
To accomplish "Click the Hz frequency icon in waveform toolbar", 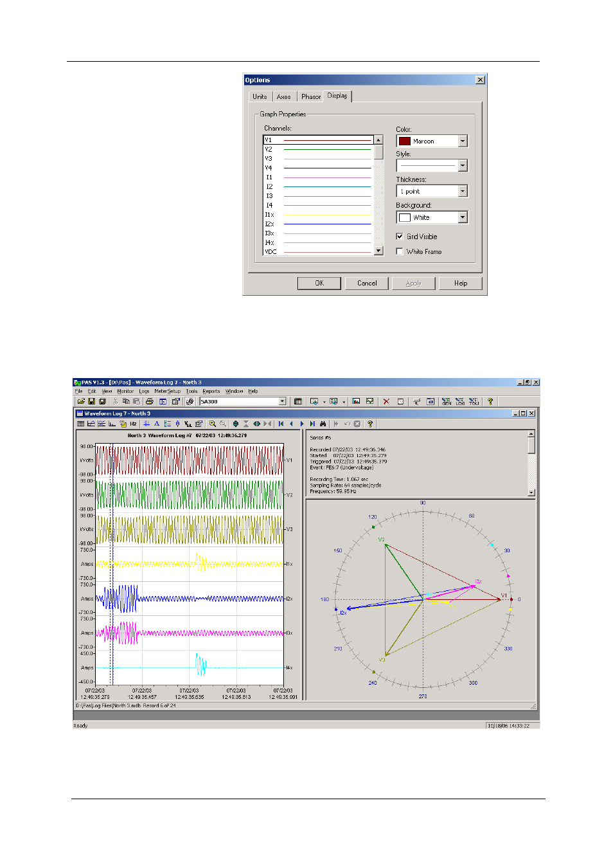I will coord(133,424).
